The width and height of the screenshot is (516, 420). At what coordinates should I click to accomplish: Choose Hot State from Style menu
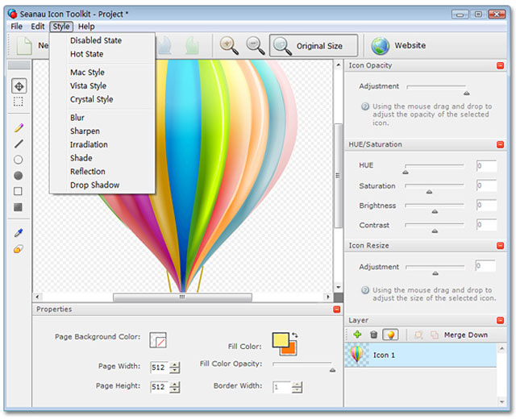(x=86, y=54)
